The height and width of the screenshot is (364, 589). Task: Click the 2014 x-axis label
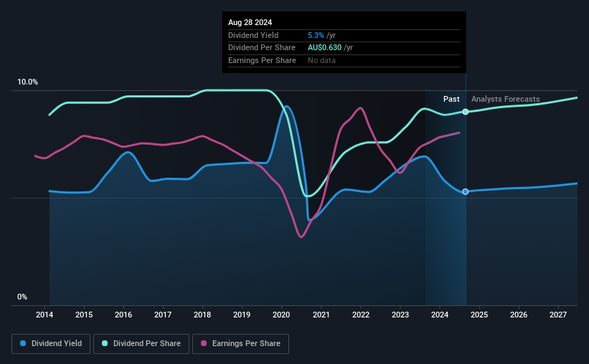(x=44, y=315)
